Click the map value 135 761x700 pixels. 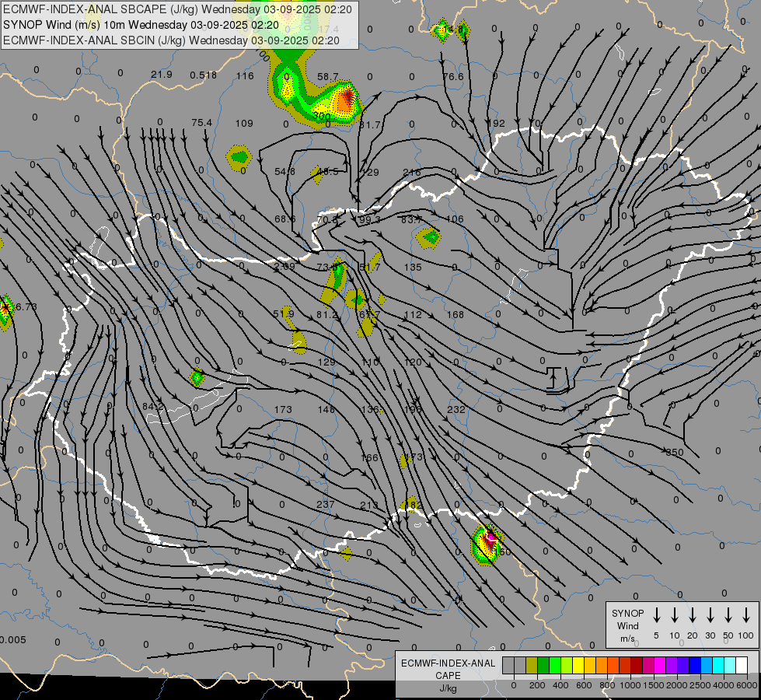coord(413,268)
